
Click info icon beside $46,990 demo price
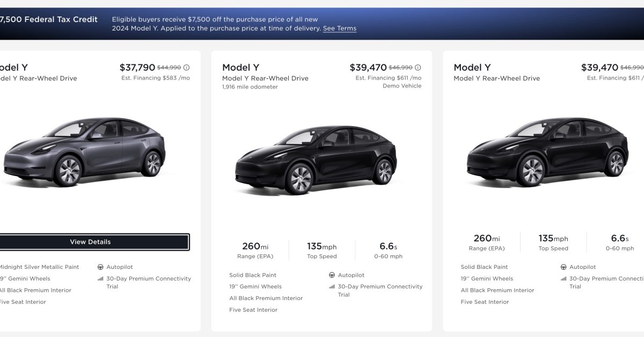tap(418, 68)
